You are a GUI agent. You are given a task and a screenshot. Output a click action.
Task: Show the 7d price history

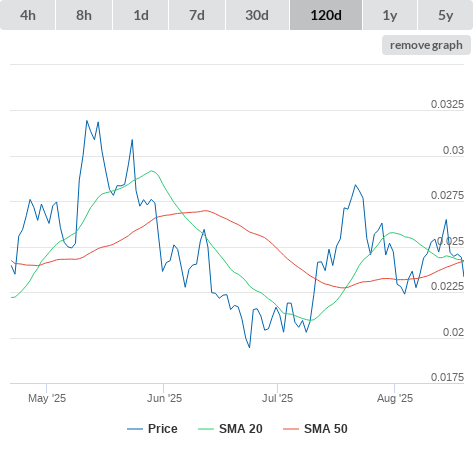pos(197,15)
